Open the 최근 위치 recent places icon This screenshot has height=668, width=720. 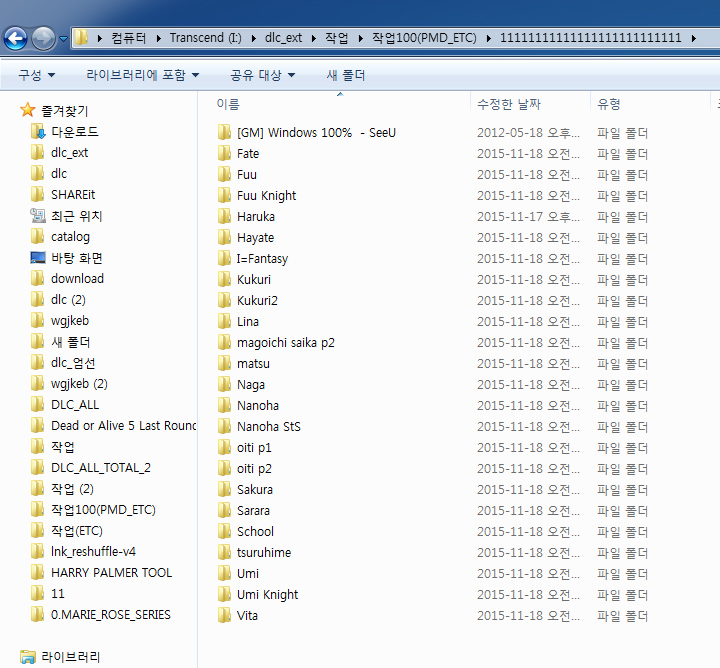(x=38, y=216)
